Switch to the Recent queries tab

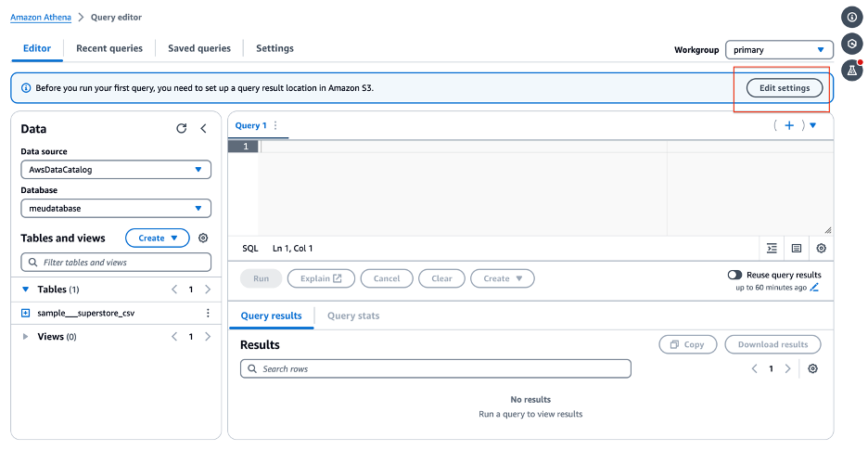[109, 48]
